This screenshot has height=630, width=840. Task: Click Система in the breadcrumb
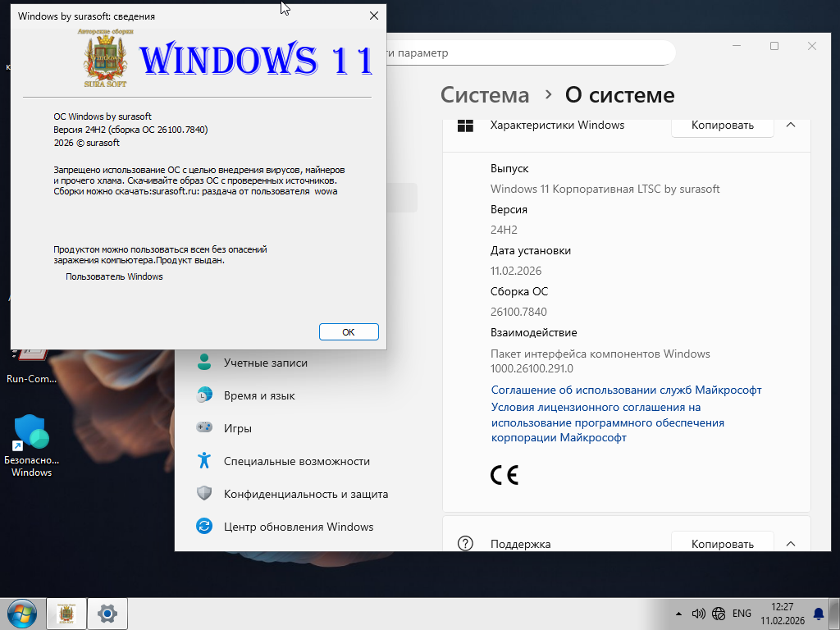pos(485,95)
